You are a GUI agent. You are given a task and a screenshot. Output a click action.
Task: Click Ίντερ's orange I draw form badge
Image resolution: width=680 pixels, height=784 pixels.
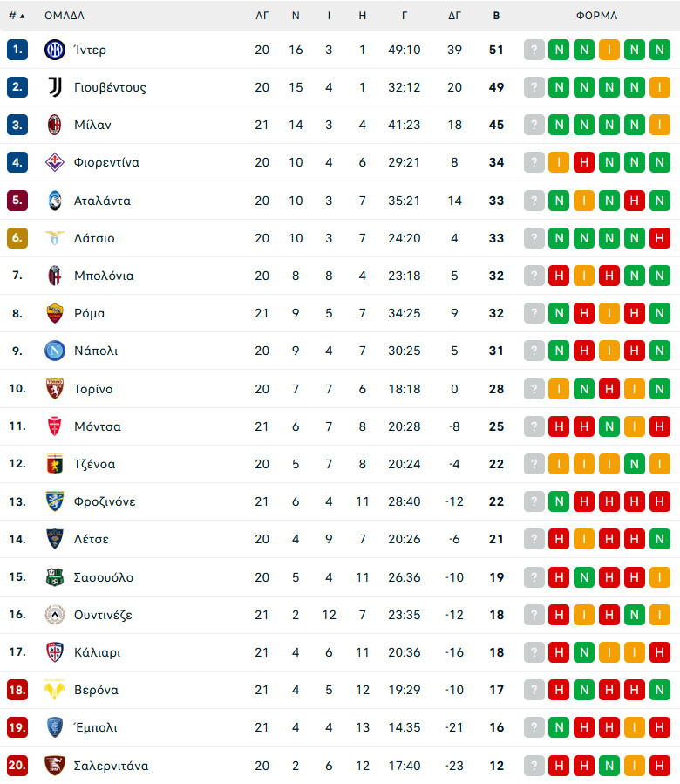[x=609, y=50]
